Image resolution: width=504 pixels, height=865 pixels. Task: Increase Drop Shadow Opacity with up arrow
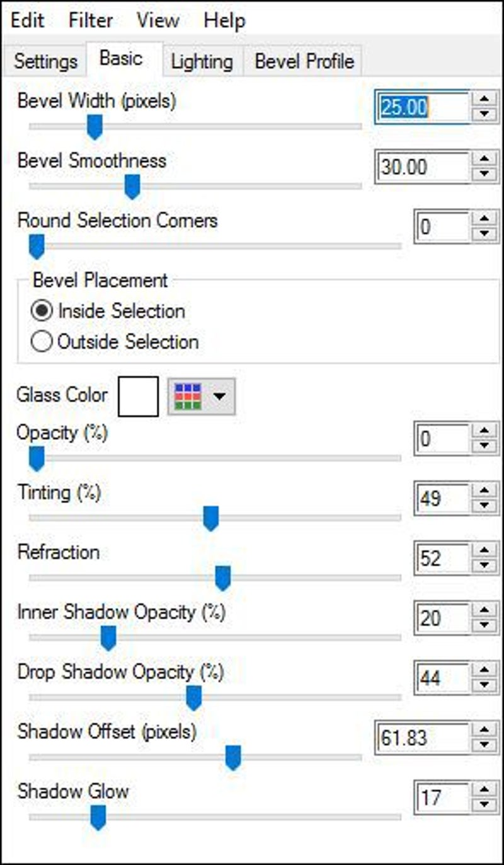point(483,670)
